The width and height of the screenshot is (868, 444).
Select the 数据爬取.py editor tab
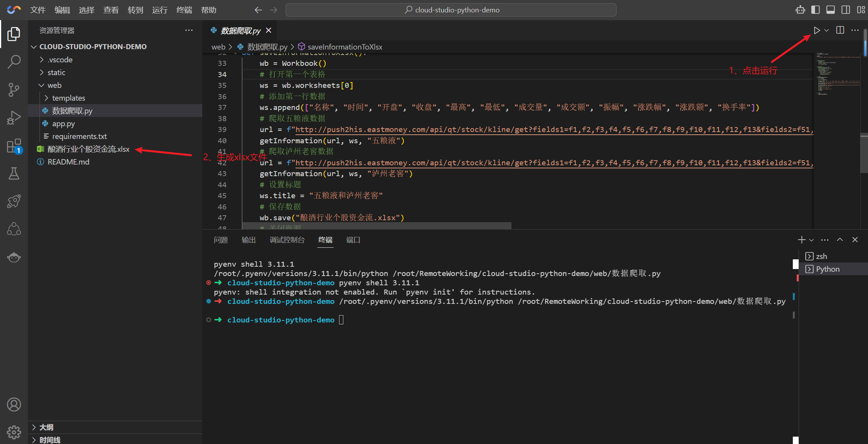pyautogui.click(x=240, y=31)
